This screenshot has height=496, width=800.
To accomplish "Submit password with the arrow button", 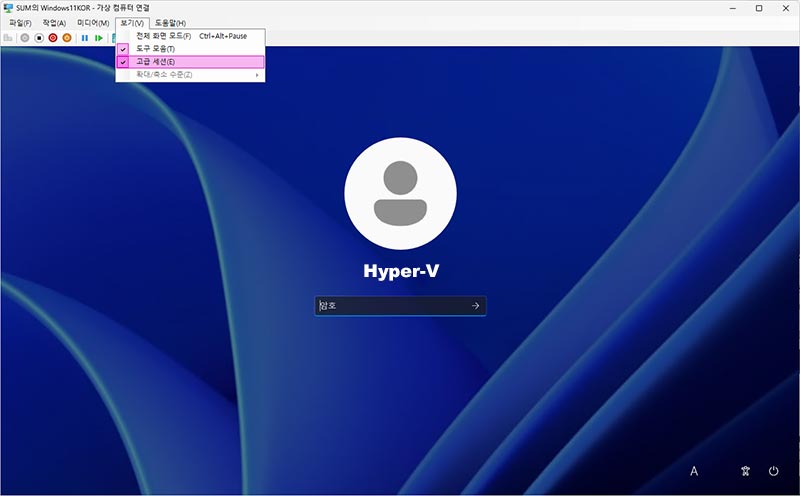I will [x=476, y=306].
